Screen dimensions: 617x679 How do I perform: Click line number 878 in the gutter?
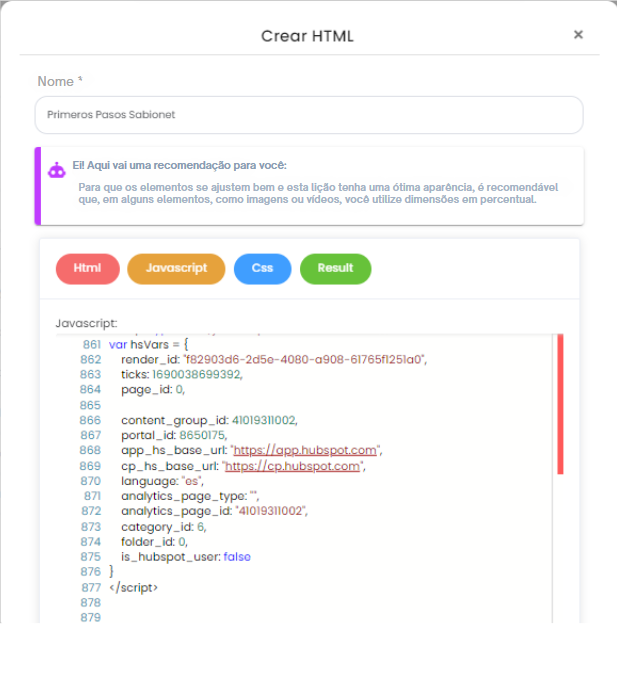[90, 603]
